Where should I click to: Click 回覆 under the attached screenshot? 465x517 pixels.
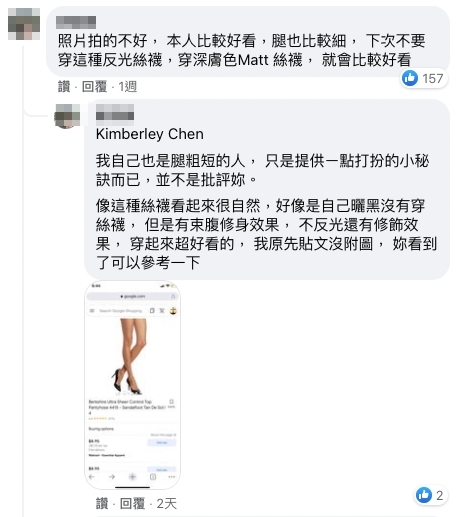click(x=132, y=503)
